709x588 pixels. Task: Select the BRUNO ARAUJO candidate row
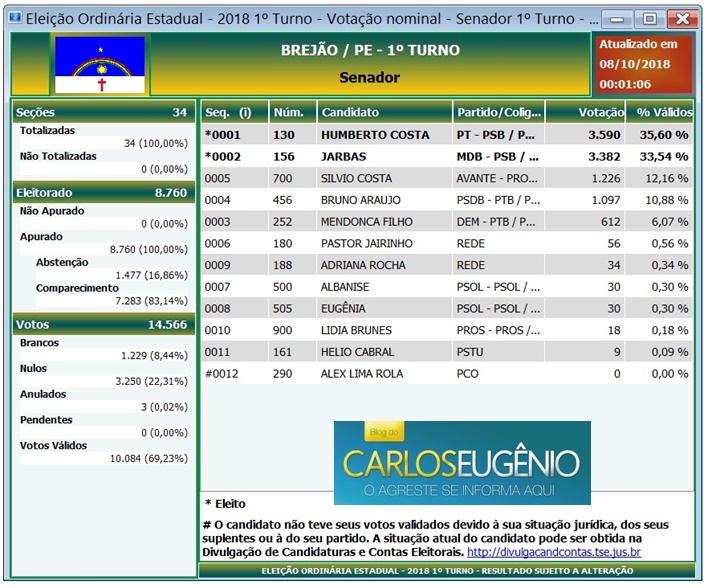point(447,200)
